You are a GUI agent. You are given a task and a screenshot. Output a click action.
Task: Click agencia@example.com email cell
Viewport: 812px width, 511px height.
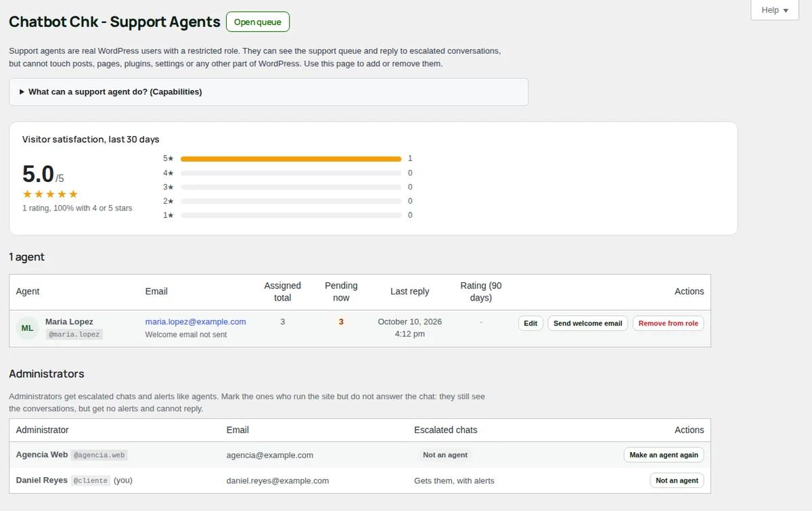pyautogui.click(x=270, y=455)
